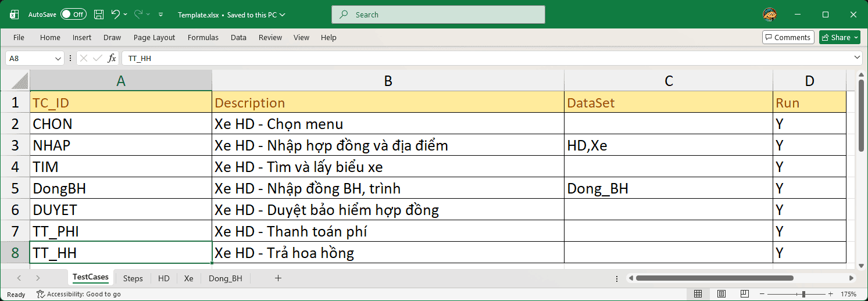The width and height of the screenshot is (868, 301).
Task: Open the Formulas ribbon tab
Action: [203, 37]
